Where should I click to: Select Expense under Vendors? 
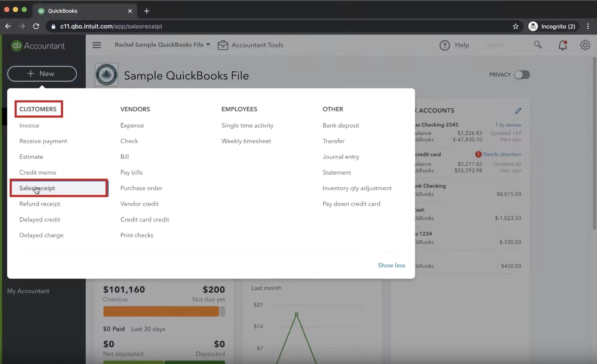(132, 125)
